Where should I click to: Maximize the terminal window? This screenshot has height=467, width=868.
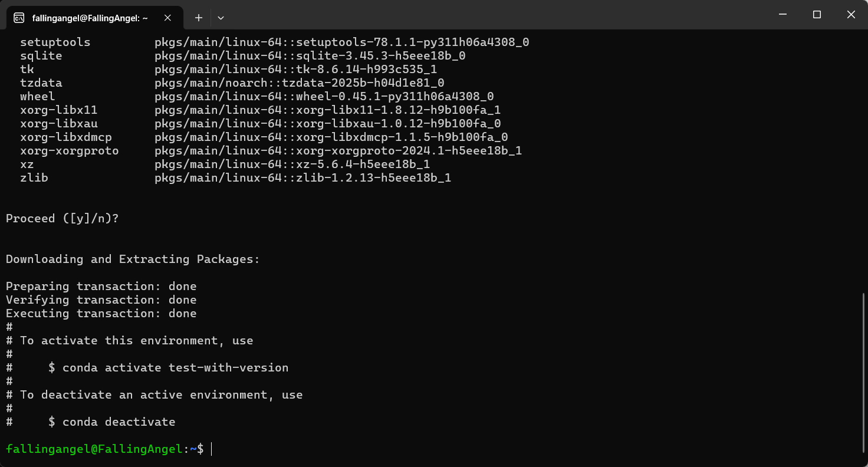[x=817, y=15]
